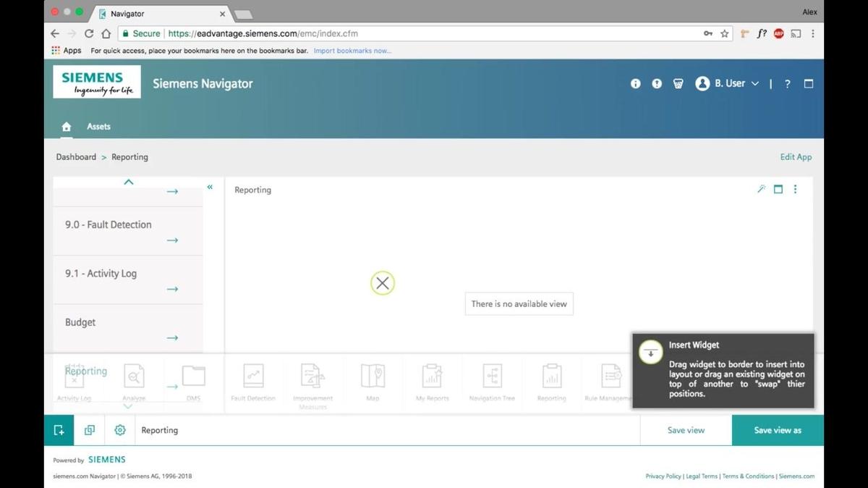The height and width of the screenshot is (488, 868).
Task: Click the AdBlock extension icon
Action: pos(779,33)
